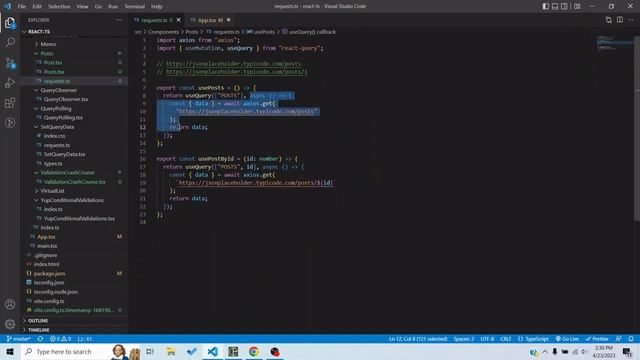Collapse the REACT-TS project section
Screen dimensions: 640x360
(39, 31)
